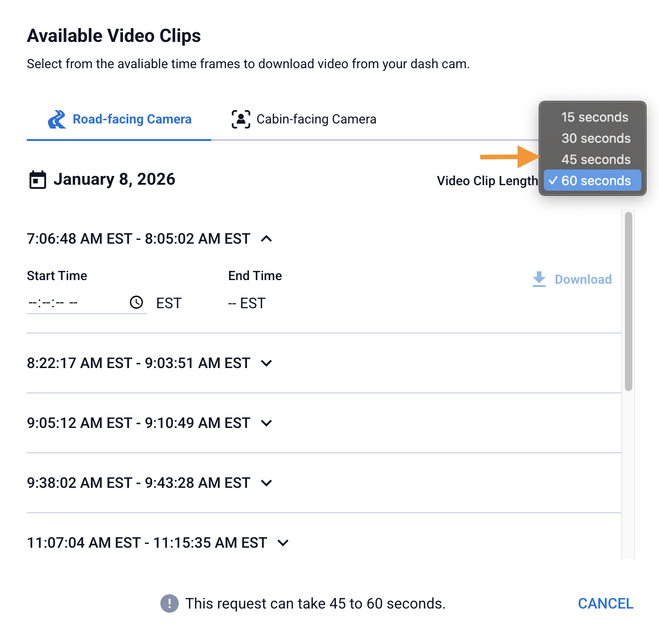Expand the 8:22:17 AM time frame

tap(266, 363)
